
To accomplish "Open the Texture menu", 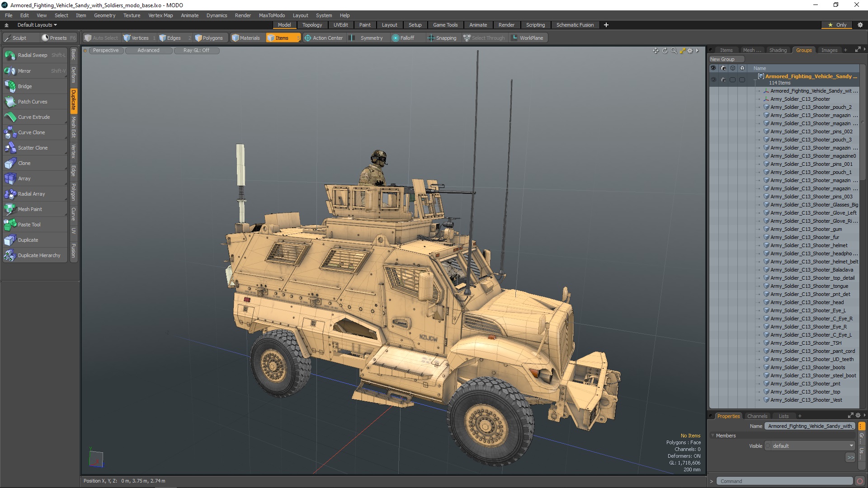I will (132, 15).
